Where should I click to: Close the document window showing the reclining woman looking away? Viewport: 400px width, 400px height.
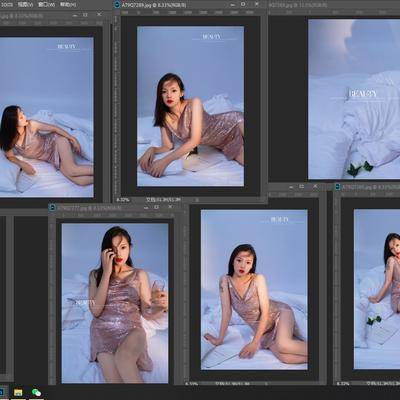[x=99, y=15]
